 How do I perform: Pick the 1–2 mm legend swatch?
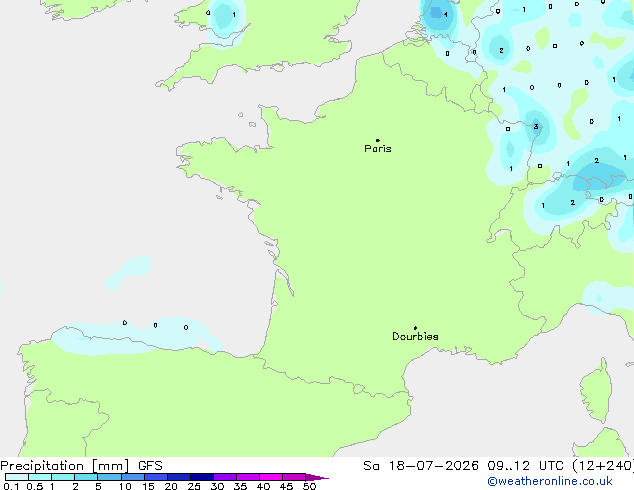(x=63, y=477)
